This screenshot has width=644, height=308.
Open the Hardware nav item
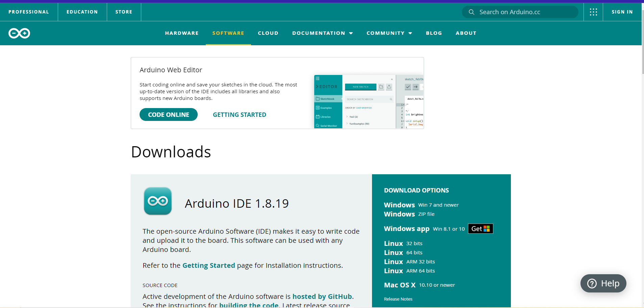182,33
